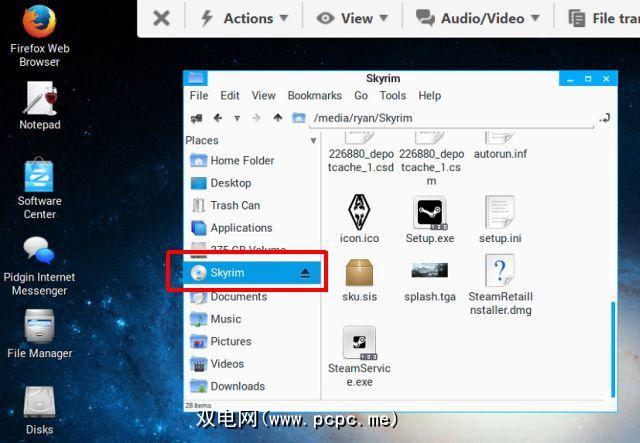Open the Go menu
The image size is (640, 443).
(x=361, y=96)
